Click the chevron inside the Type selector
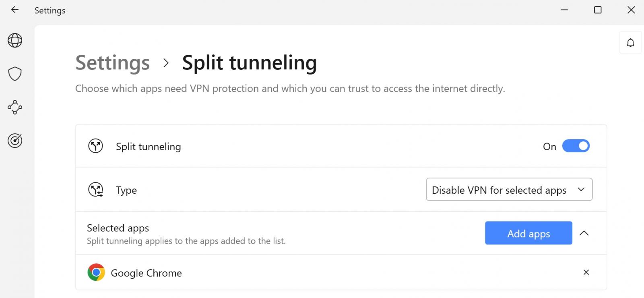 click(581, 189)
